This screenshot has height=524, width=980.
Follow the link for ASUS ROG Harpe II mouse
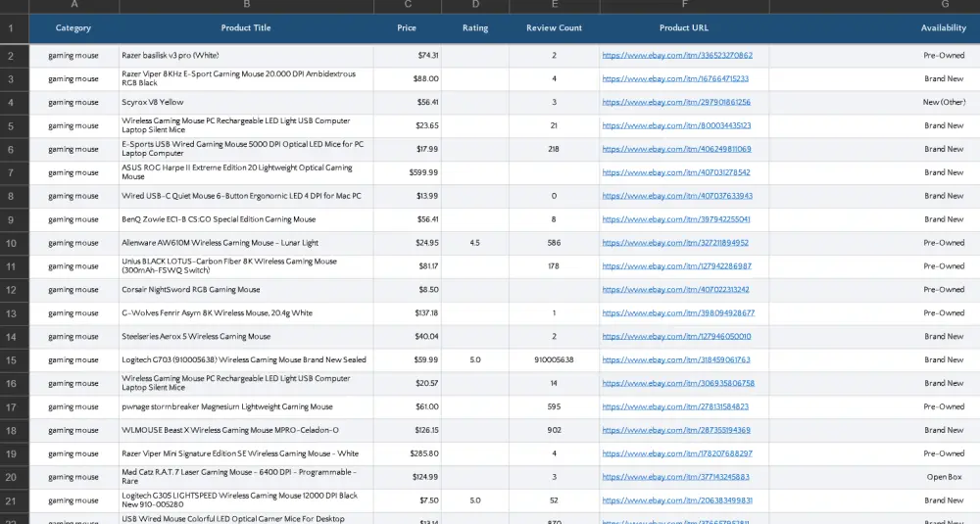point(675,172)
